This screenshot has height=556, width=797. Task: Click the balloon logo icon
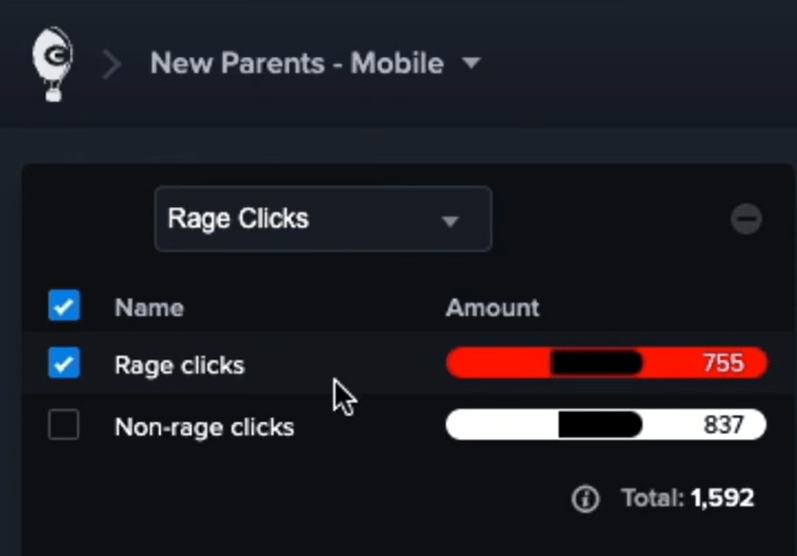[x=52, y=63]
